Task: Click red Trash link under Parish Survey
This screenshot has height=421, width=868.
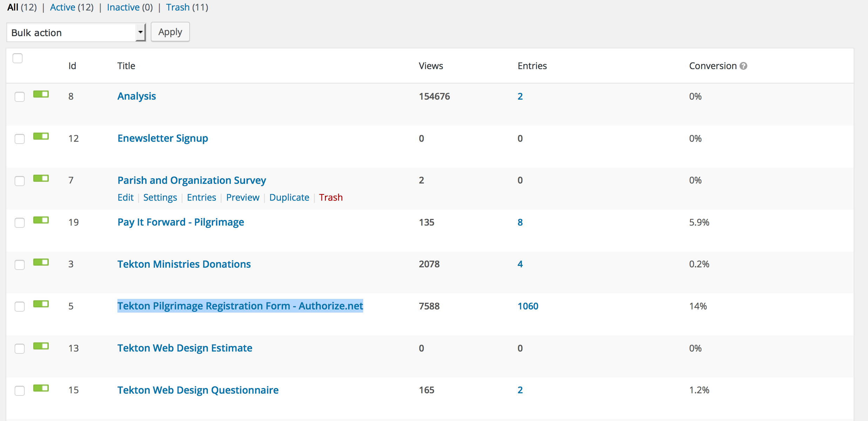Action: pos(331,198)
